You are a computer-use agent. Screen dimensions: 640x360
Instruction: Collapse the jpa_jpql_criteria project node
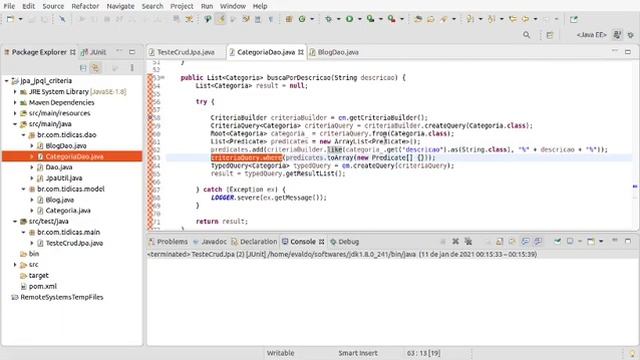pos(6,81)
